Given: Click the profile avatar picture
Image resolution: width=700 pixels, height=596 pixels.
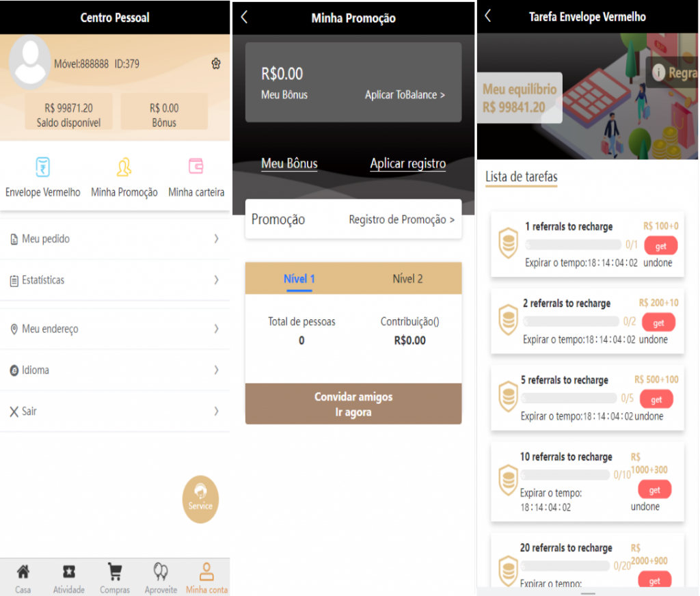Looking at the screenshot, I should click(x=29, y=62).
